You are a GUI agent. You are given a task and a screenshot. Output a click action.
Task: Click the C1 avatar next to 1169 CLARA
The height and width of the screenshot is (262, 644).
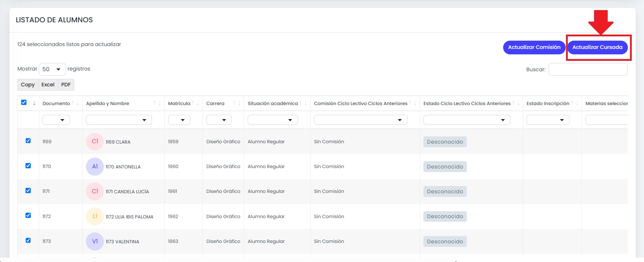(x=95, y=141)
